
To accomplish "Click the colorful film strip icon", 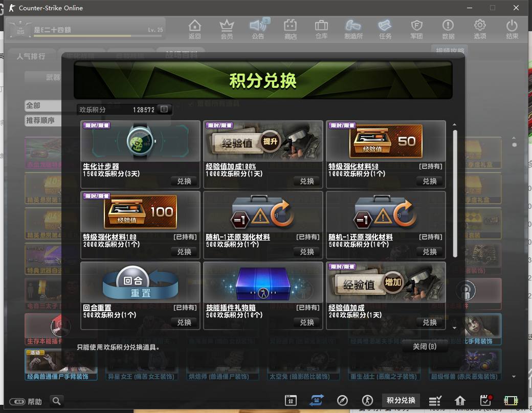I will pyautogui.click(x=511, y=401).
